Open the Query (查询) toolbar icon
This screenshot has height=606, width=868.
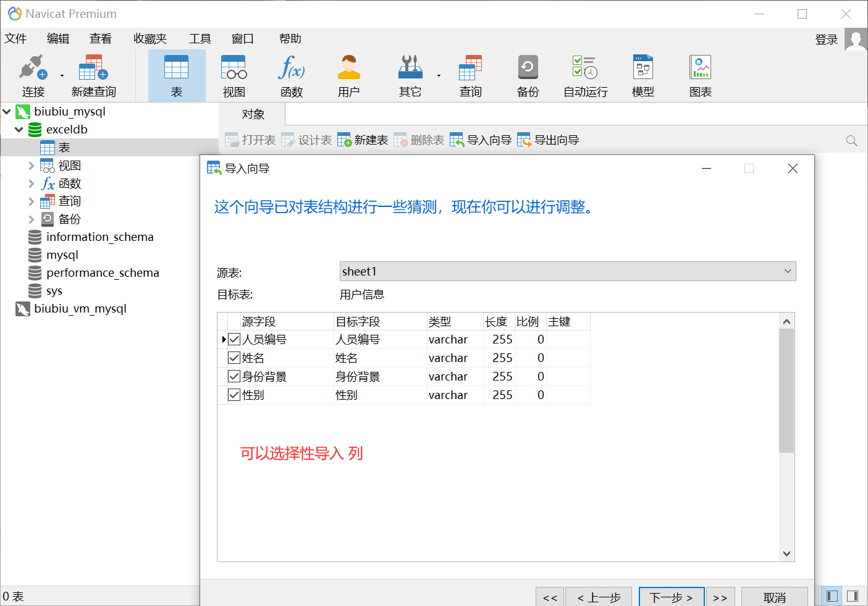(470, 75)
